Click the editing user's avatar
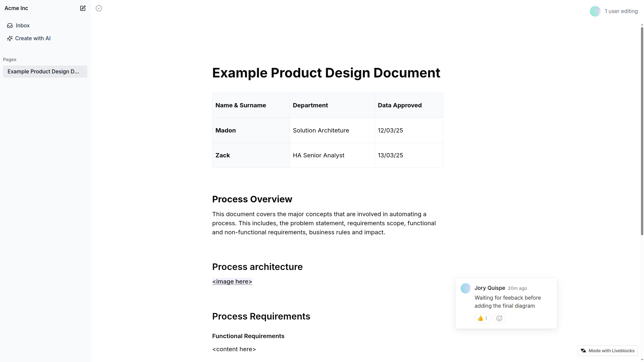 point(595,11)
